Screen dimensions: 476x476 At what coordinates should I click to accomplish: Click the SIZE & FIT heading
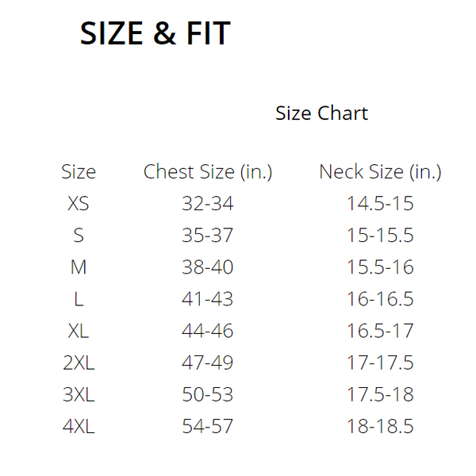(x=155, y=34)
